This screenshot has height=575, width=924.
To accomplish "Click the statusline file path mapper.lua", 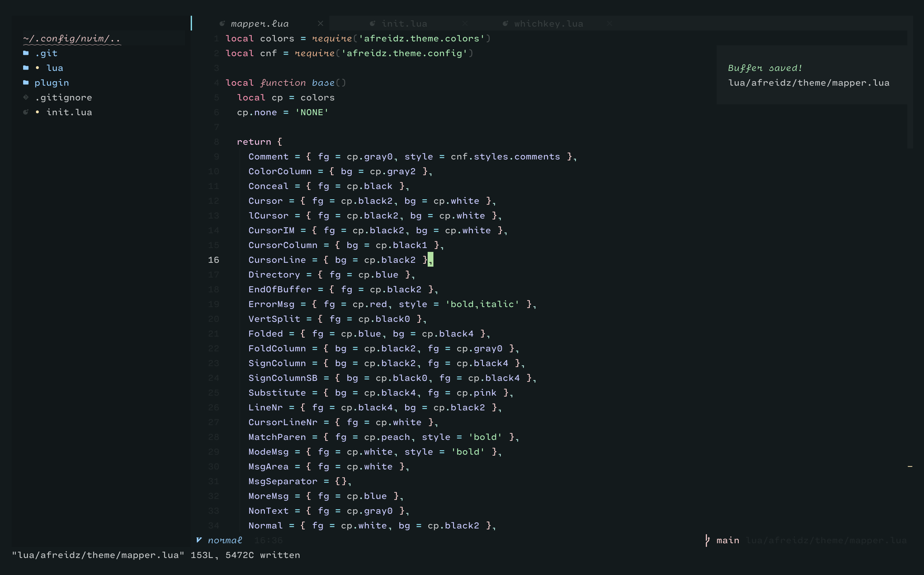I will point(826,540).
